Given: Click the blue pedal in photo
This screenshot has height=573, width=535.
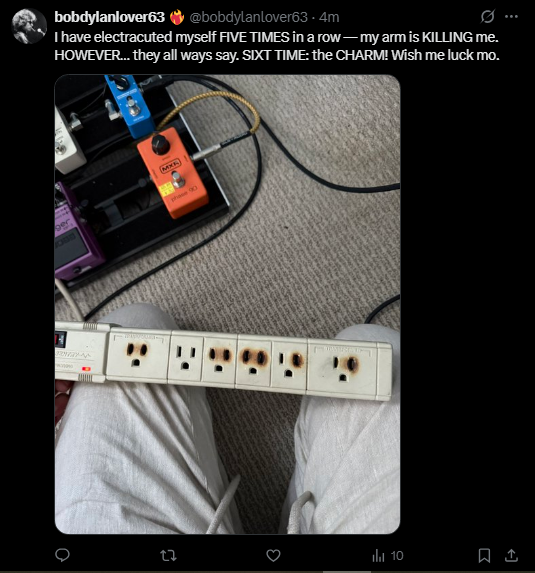Looking at the screenshot, I should click(129, 105).
